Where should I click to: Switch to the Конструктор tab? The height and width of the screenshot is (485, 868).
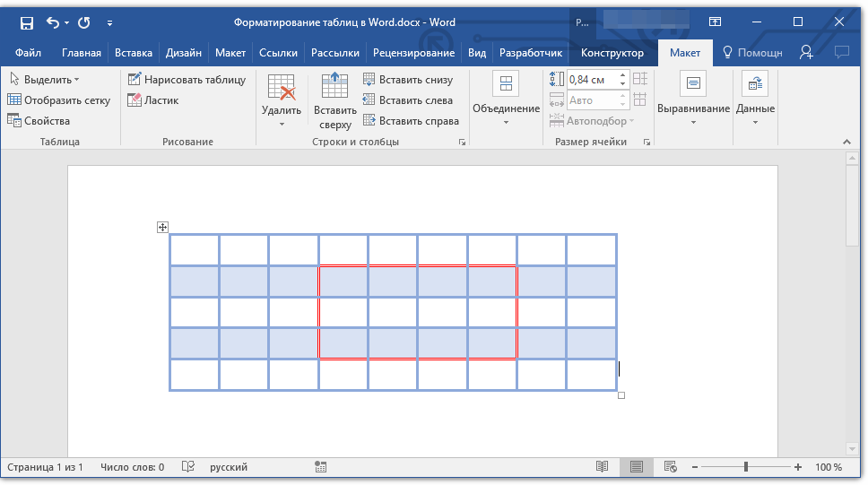[612, 53]
